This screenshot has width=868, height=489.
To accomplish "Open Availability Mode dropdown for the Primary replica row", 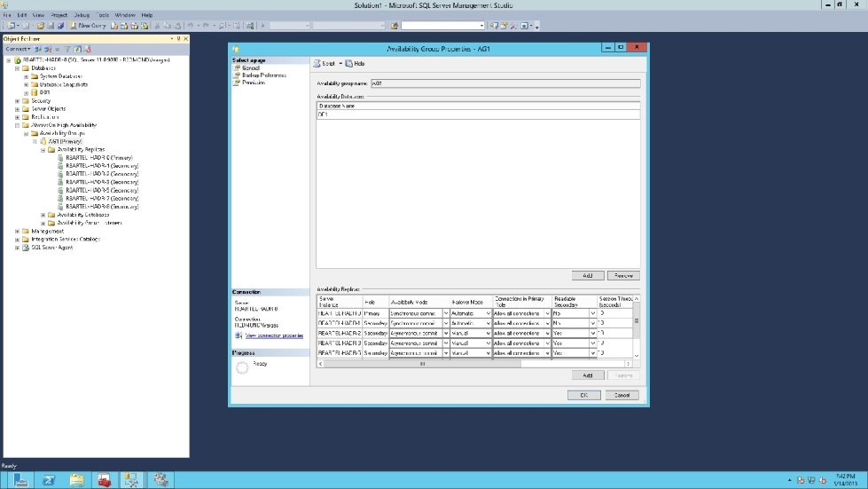I will coord(446,313).
